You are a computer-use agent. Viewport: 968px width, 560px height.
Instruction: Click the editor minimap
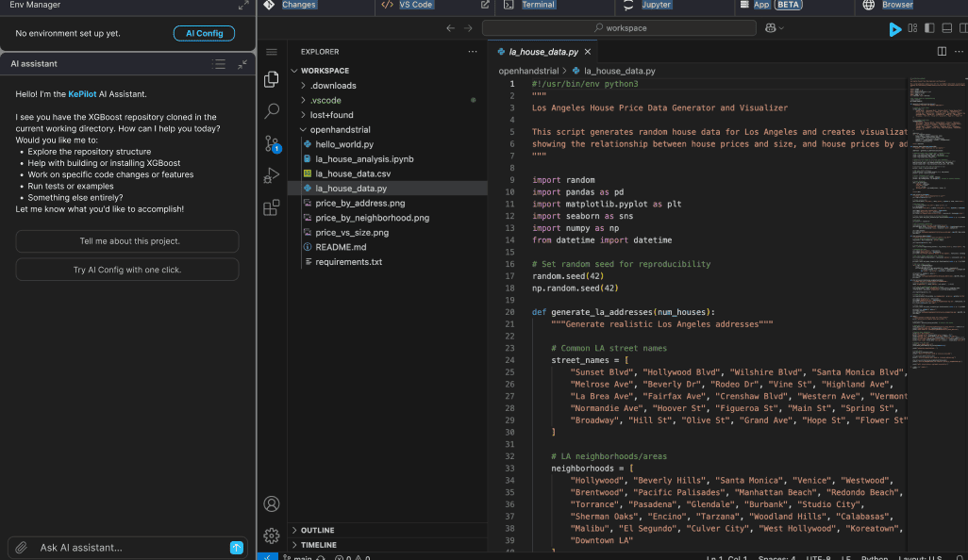[x=937, y=222]
